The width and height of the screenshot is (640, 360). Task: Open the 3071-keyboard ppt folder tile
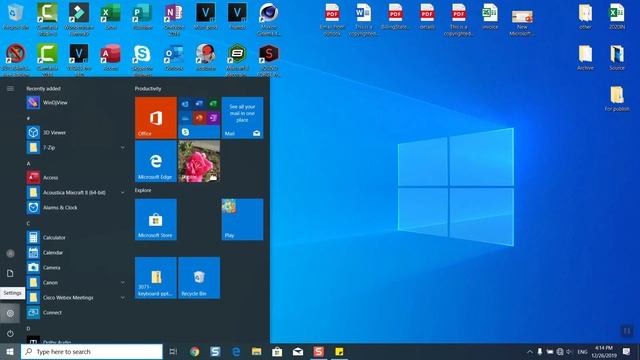(156, 278)
